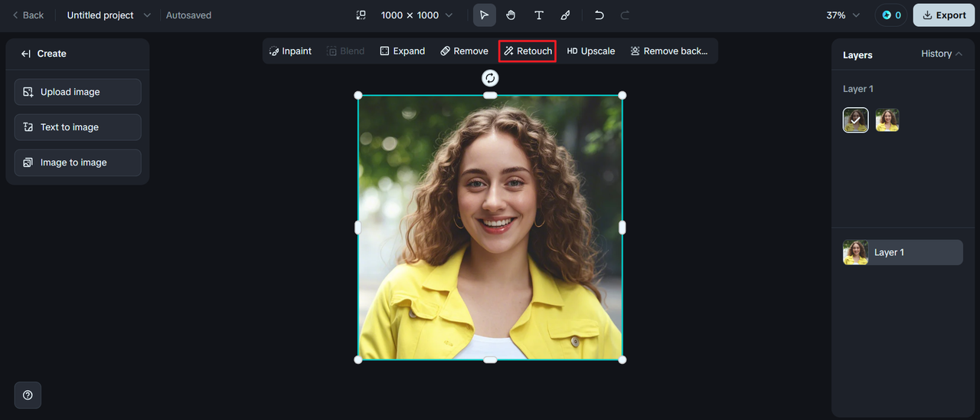Click the canvas resize icon
This screenshot has height=420, width=980.
(361, 15)
